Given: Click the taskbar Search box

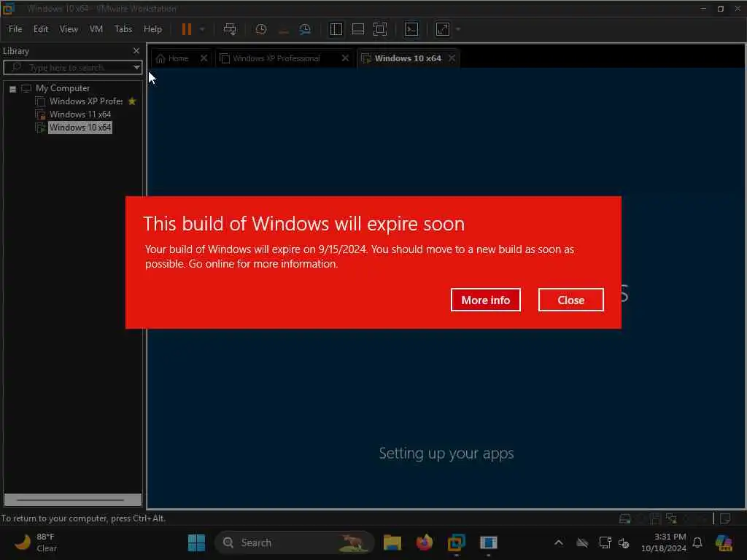Looking at the screenshot, I should coord(295,542).
